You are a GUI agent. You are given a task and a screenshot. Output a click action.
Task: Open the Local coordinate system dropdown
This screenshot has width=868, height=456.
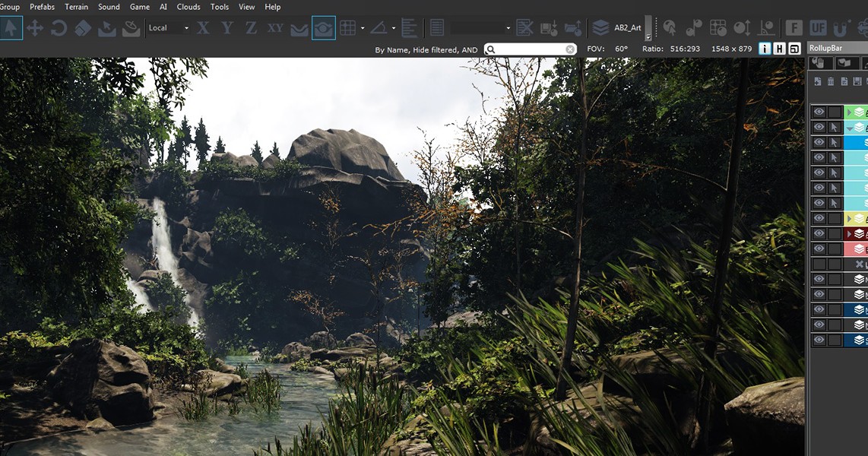pos(169,27)
